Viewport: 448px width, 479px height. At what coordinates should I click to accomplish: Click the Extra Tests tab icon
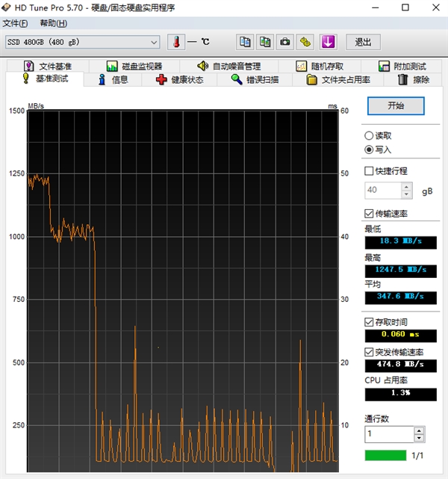coord(384,66)
